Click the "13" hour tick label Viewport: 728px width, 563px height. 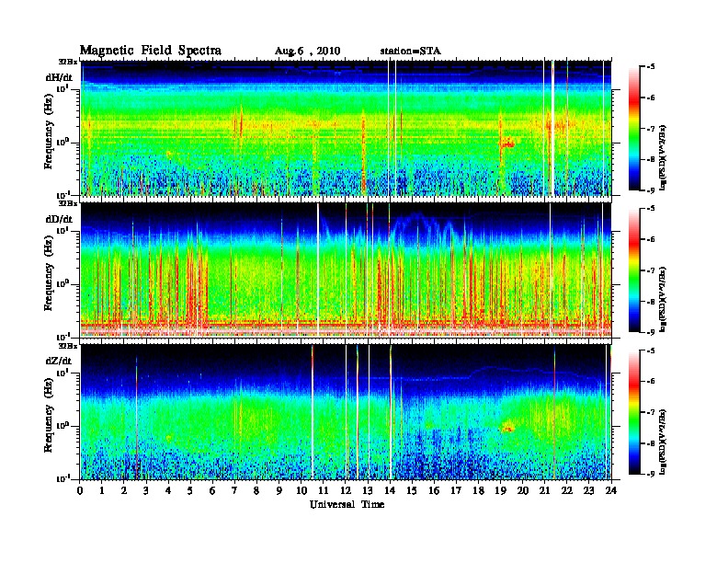(368, 491)
